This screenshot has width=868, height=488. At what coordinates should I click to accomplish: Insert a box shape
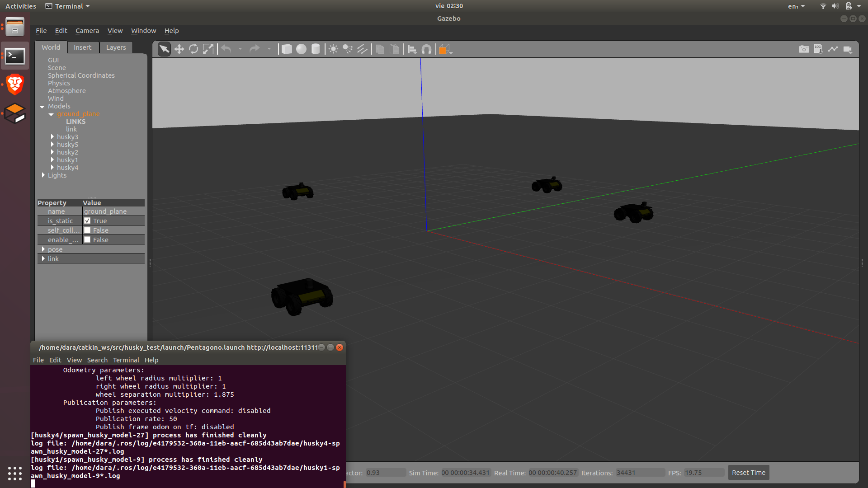click(x=287, y=49)
